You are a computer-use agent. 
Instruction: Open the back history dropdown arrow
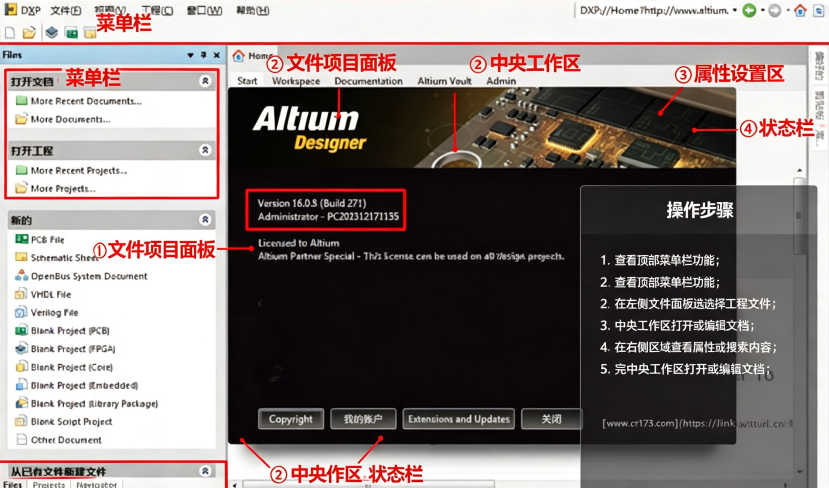(762, 11)
